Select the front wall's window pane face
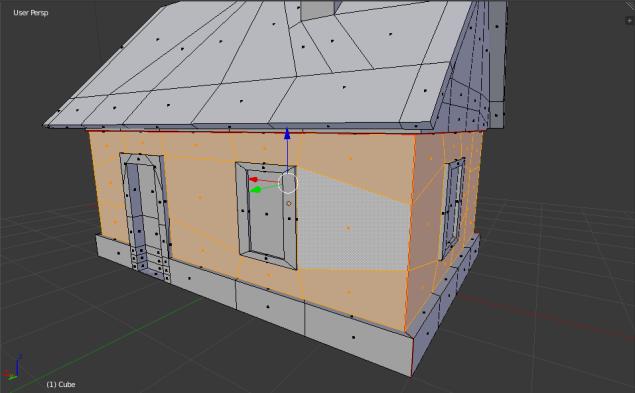Image resolution: width=635 pixels, height=393 pixels. (x=266, y=214)
